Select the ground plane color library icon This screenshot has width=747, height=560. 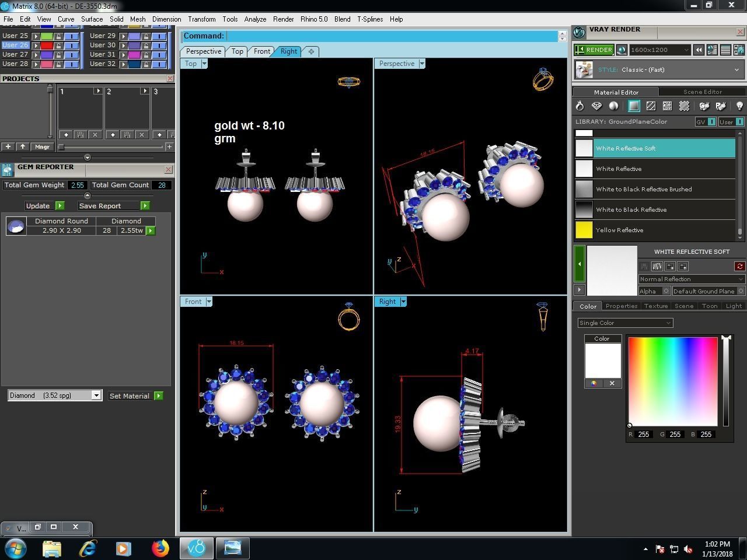click(x=634, y=106)
